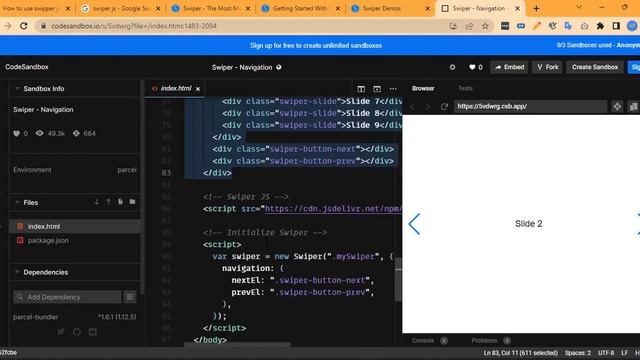Open the CodeSandbox Twitter link icon

tap(61, 331)
